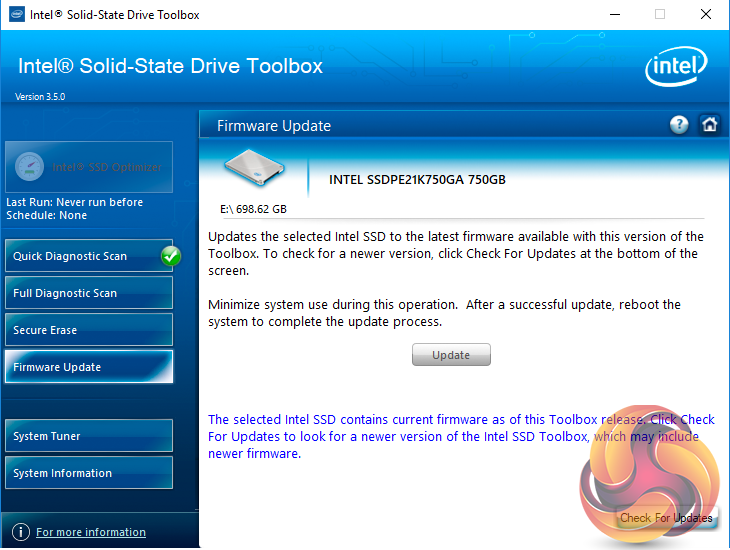Click the Intel app icon in title bar
Screen dimensions: 730x550
coord(17,14)
